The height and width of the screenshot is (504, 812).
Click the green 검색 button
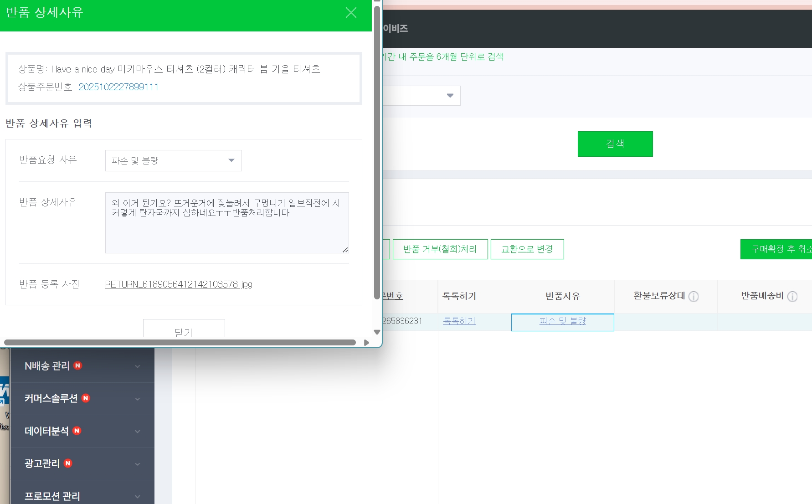(615, 144)
